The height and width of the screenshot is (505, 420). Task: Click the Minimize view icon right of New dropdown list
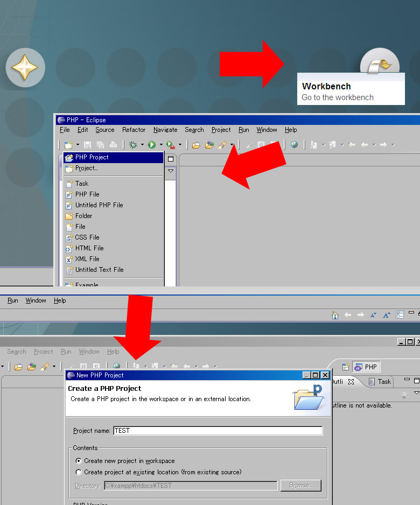(171, 159)
